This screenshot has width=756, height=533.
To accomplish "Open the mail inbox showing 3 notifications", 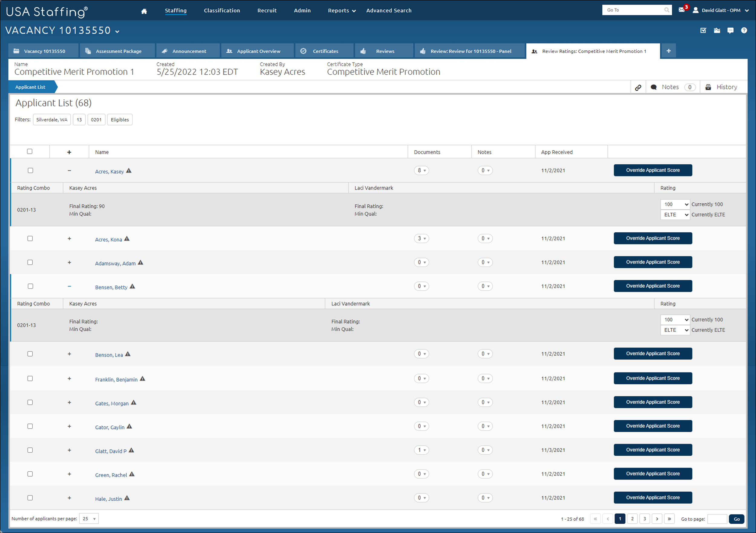I will (682, 10).
